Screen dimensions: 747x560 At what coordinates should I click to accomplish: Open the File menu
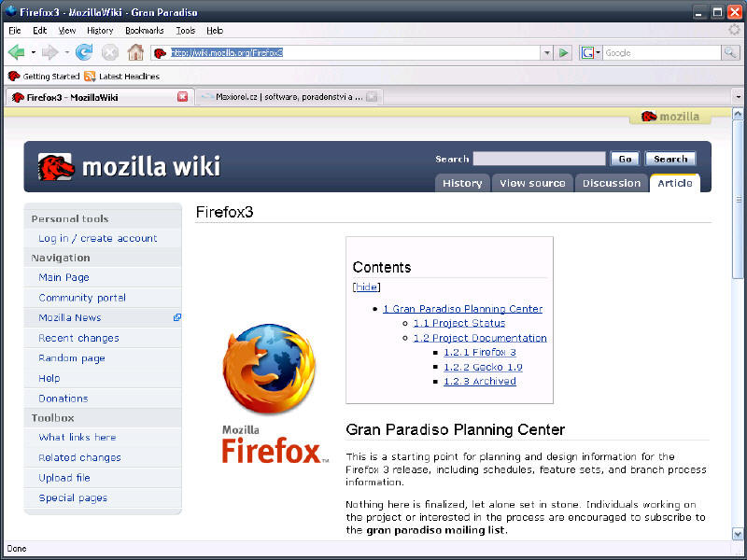pos(15,31)
